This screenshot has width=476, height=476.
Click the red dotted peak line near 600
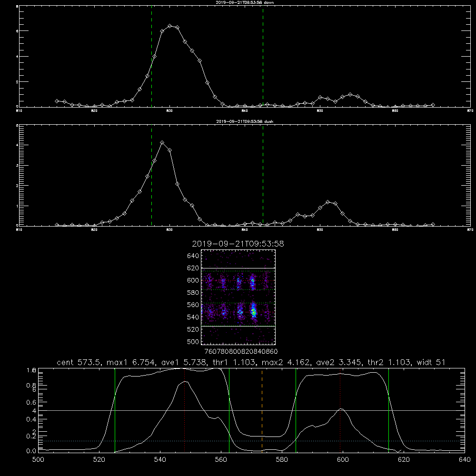(340, 410)
